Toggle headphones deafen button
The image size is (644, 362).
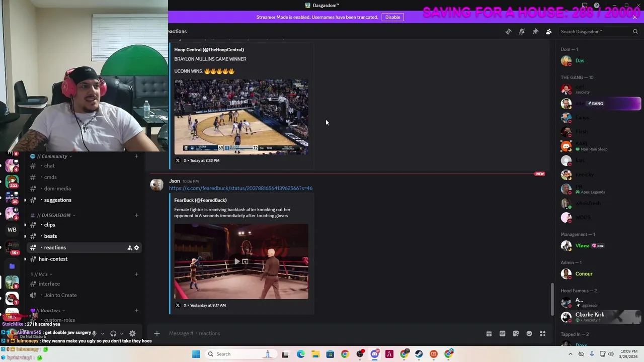coord(113,333)
